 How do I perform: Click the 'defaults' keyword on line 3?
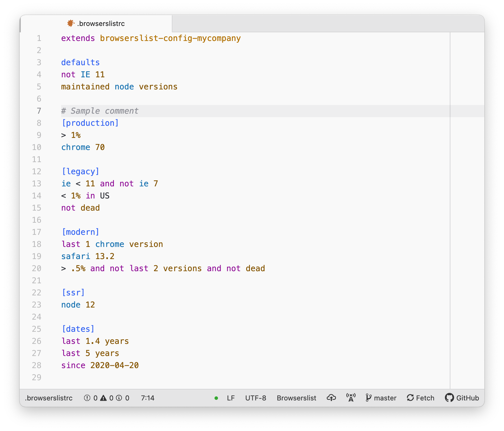coord(80,63)
